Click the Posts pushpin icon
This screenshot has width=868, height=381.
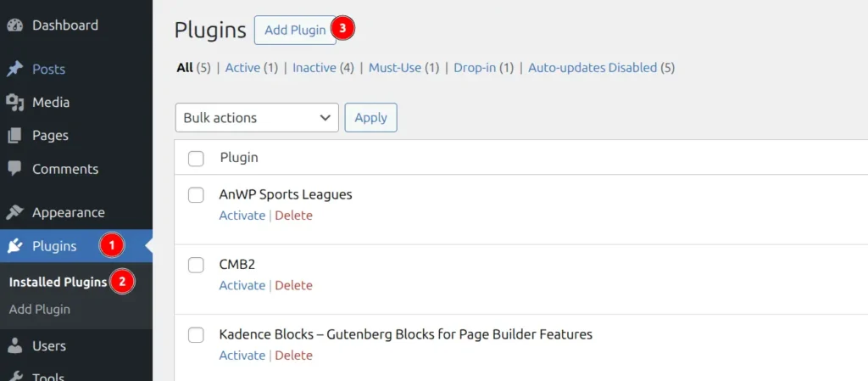point(15,70)
